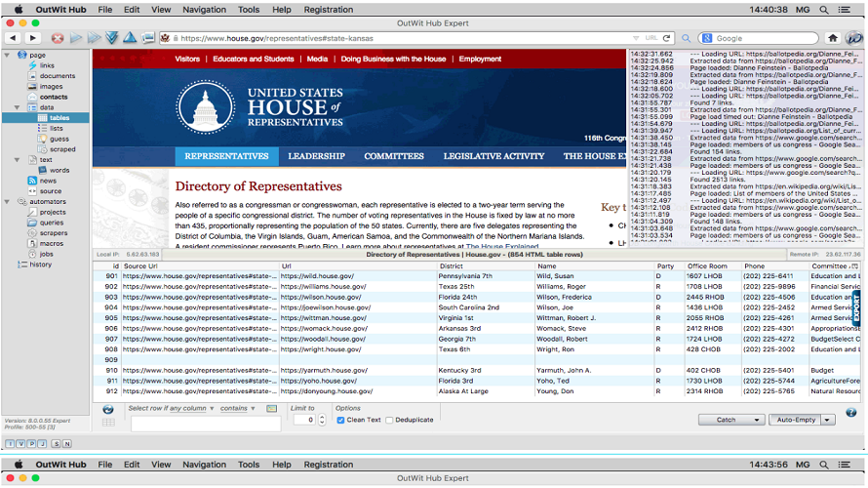Click the table grid icon below the globe
868x488 pixels.
108,423
